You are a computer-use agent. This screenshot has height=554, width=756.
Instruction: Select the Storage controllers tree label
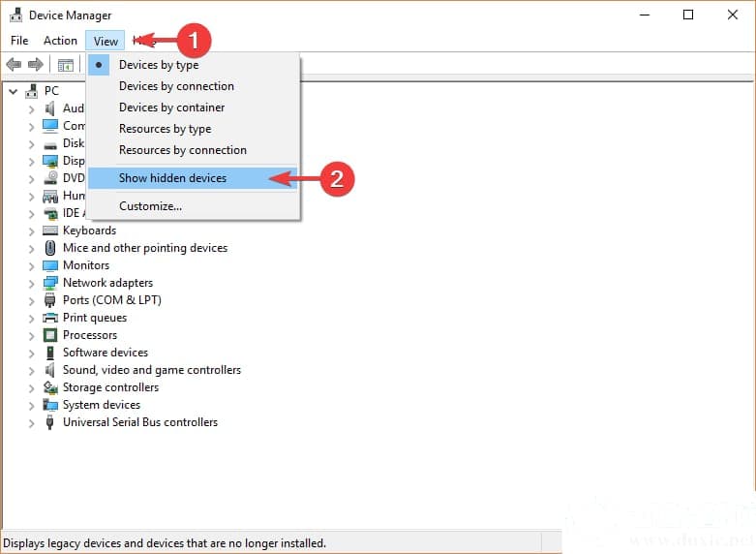pyautogui.click(x=110, y=387)
